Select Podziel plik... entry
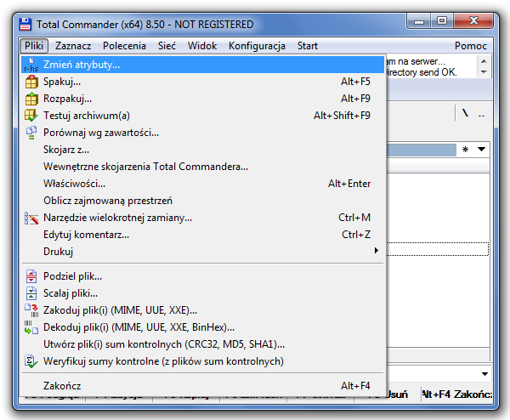This screenshot has height=420, width=510. [202, 276]
